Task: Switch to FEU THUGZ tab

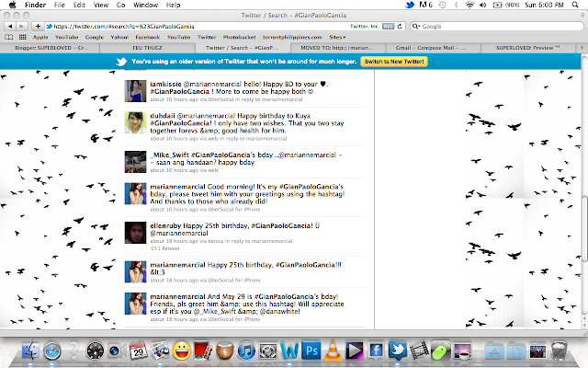Action: tap(147, 48)
